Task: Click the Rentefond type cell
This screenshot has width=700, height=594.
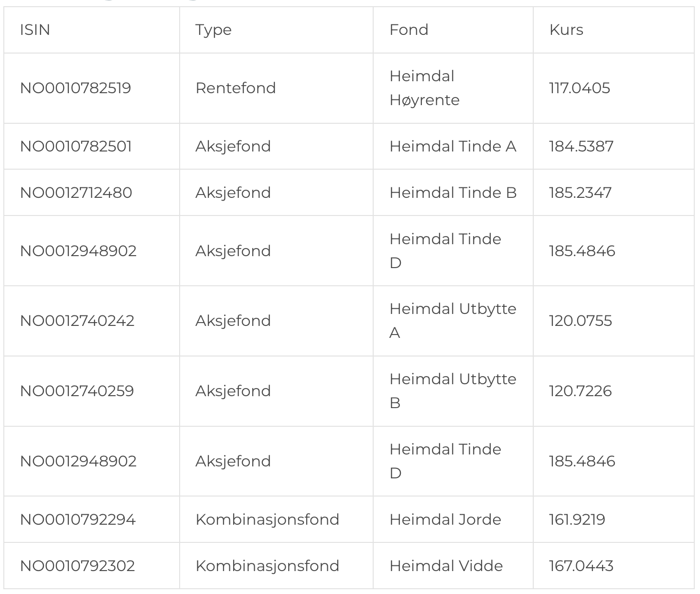Action: pos(236,88)
